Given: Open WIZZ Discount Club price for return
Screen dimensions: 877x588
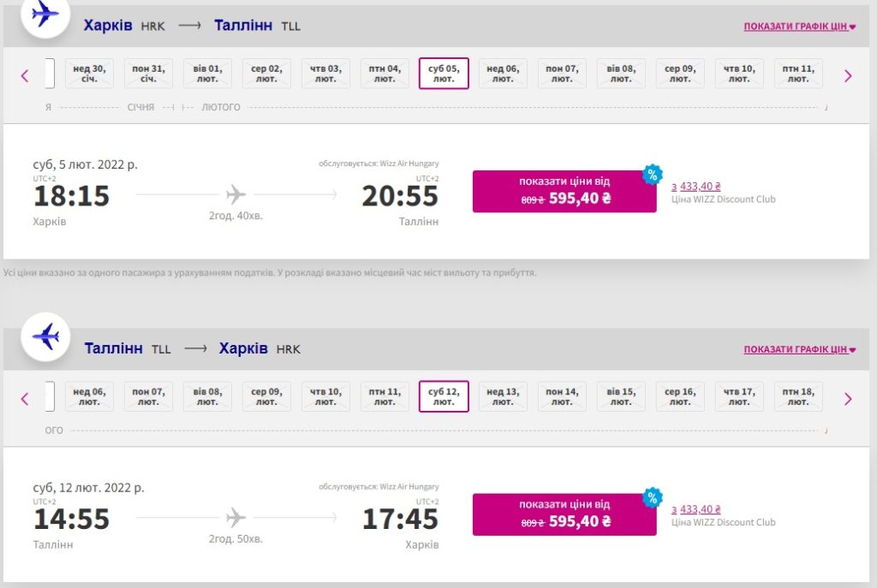Looking at the screenshot, I should pyautogui.click(x=700, y=509).
